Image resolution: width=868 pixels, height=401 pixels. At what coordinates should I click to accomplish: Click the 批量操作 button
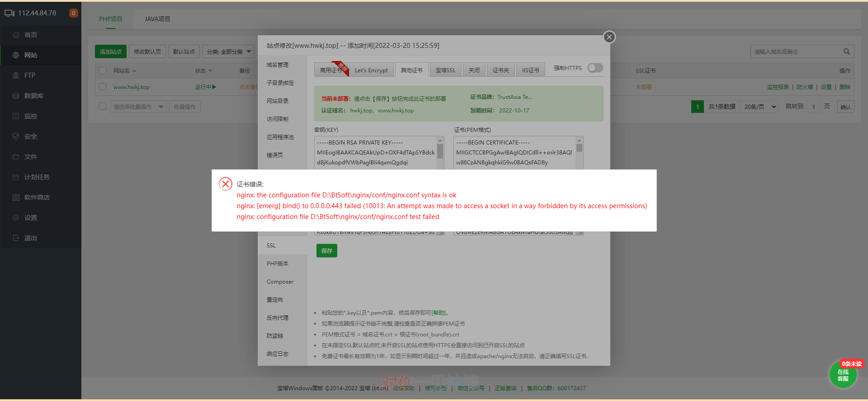click(185, 107)
